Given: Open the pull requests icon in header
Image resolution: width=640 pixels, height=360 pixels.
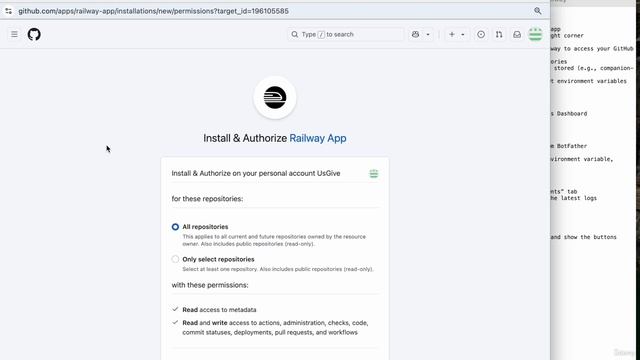Looking at the screenshot, I should (x=499, y=34).
